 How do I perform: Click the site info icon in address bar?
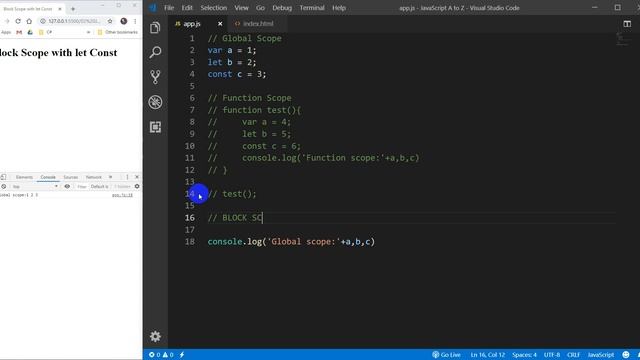pyautogui.click(x=42, y=21)
